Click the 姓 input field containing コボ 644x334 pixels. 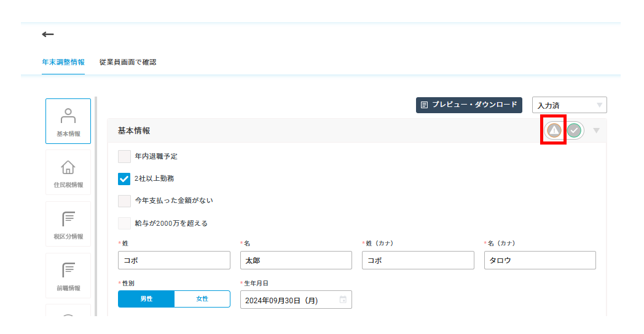174,260
